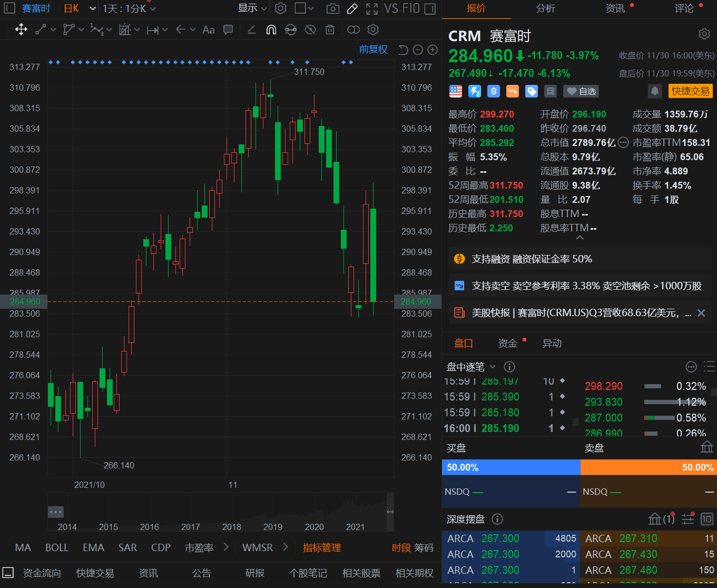717x588 pixels.
Task: Select the crosshair move cursor tool
Action: click(21, 30)
